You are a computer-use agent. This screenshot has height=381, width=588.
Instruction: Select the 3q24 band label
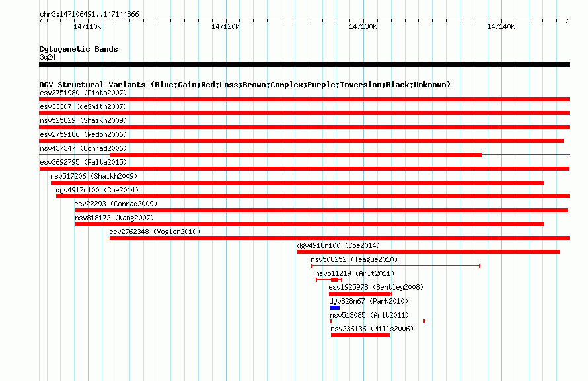[48, 57]
